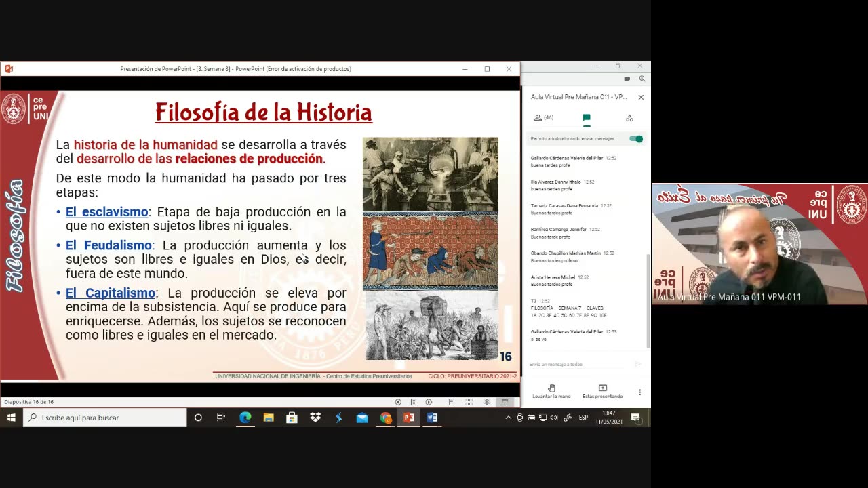Click the medieval feudal image on slide

431,251
